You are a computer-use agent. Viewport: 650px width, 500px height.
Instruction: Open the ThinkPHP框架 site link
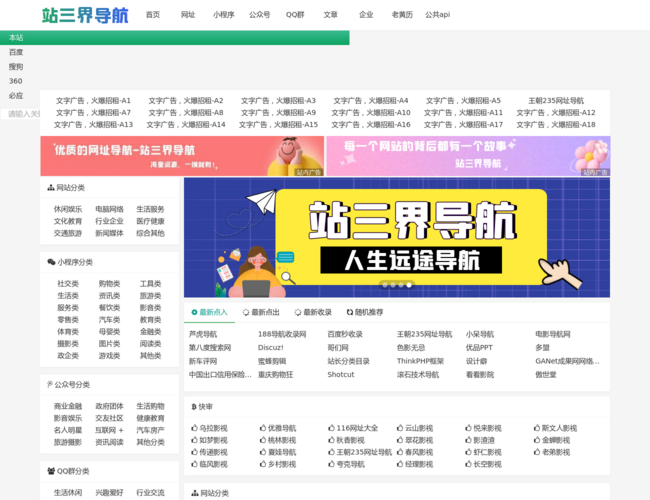tap(420, 361)
